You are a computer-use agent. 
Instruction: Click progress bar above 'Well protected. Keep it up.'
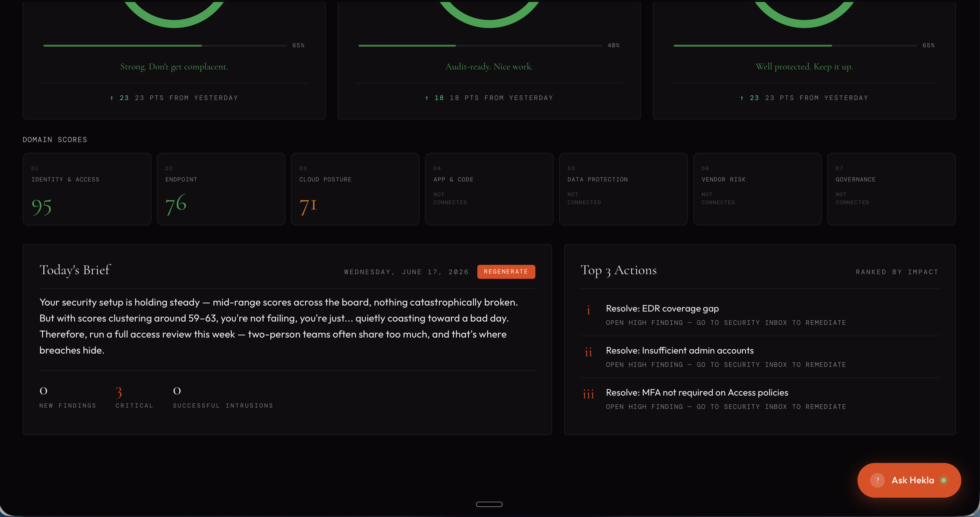pyautogui.click(x=795, y=46)
